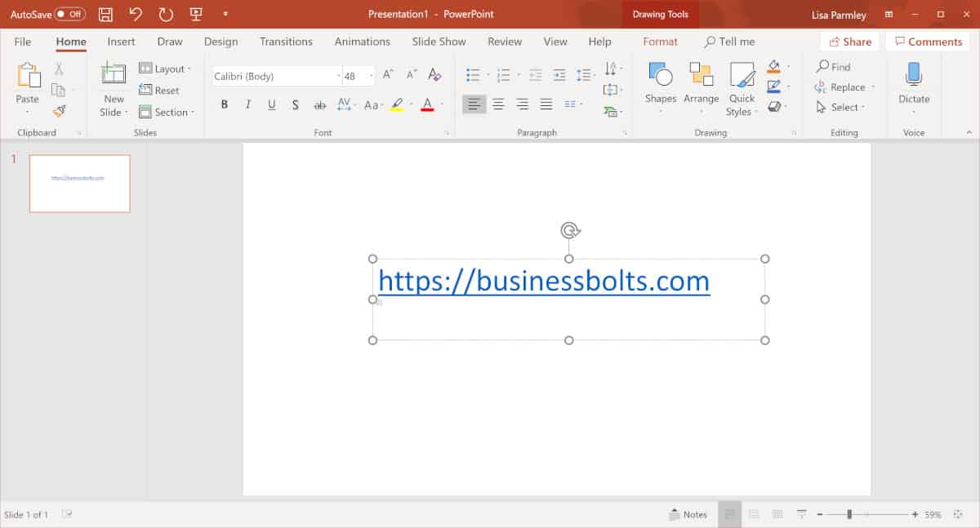Clear all formatting from text
This screenshot has height=528, width=980.
(434, 76)
